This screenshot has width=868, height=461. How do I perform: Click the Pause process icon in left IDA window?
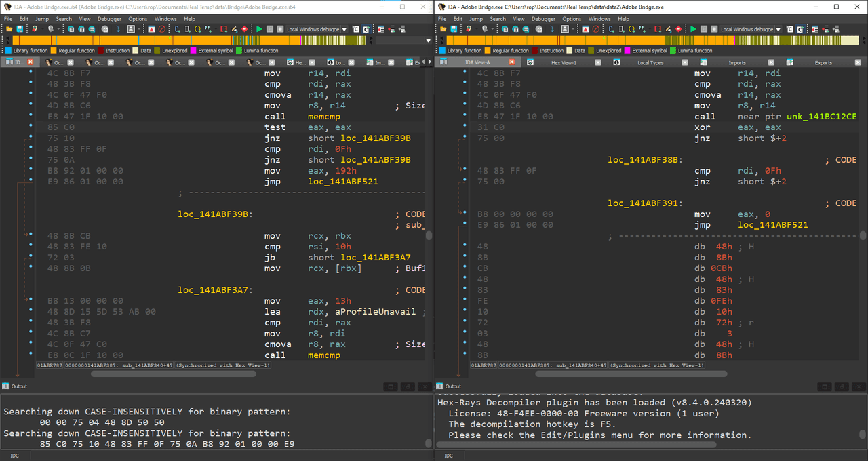click(x=270, y=29)
